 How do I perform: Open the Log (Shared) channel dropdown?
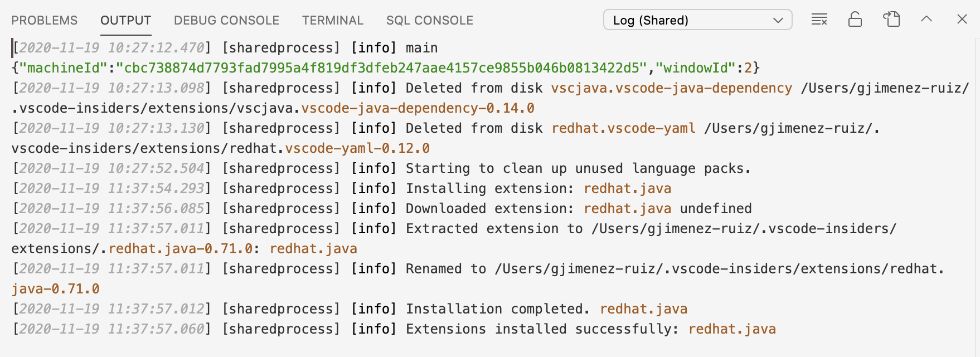pyautogui.click(x=697, y=20)
